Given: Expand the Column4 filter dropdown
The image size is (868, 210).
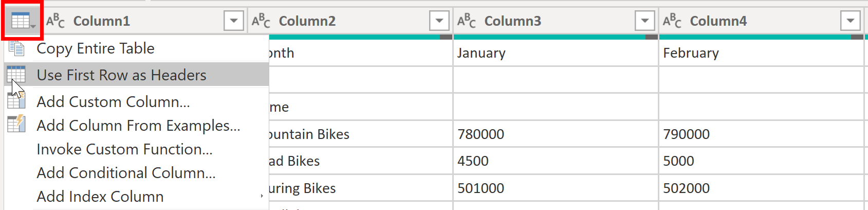Looking at the screenshot, I should click(x=851, y=21).
